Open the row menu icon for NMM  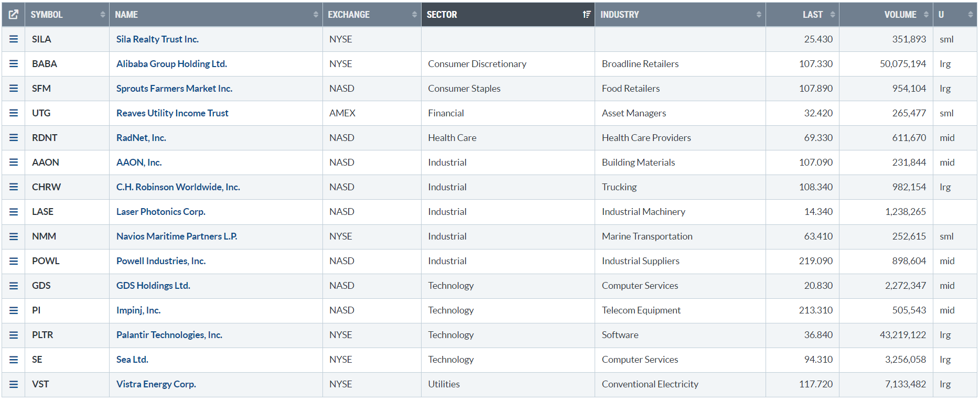coord(14,236)
